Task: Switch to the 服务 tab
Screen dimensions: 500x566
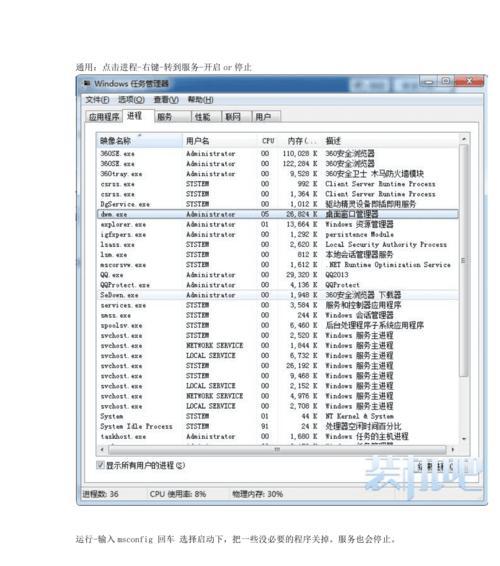Action: [x=172, y=117]
